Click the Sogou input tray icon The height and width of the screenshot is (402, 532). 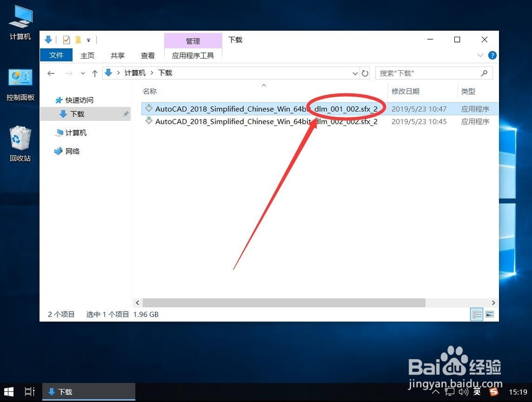[x=493, y=392]
